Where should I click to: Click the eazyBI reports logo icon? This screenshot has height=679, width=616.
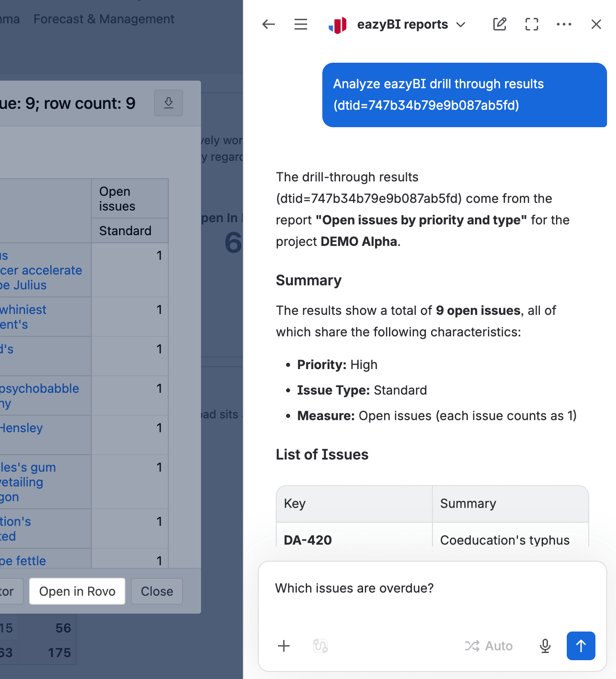pyautogui.click(x=338, y=25)
